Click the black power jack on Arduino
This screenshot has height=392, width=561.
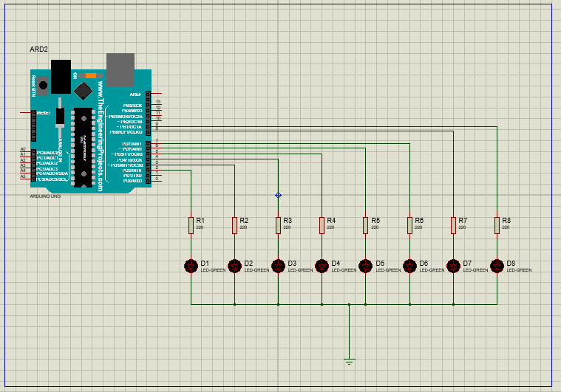coord(61,77)
